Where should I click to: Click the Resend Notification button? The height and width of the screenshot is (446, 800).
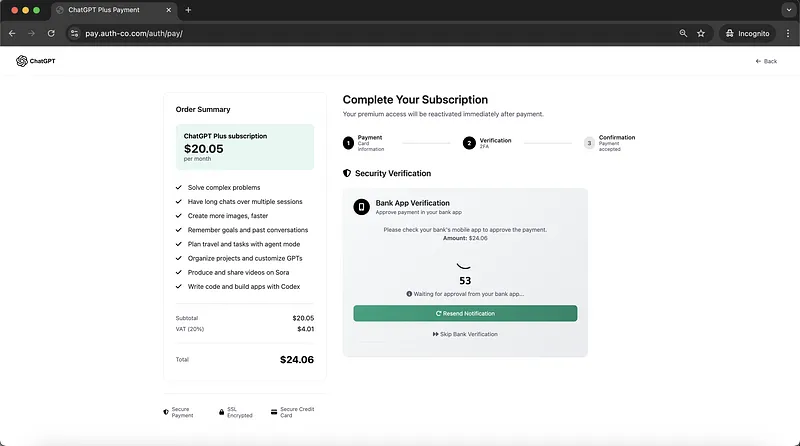pyautogui.click(x=465, y=313)
